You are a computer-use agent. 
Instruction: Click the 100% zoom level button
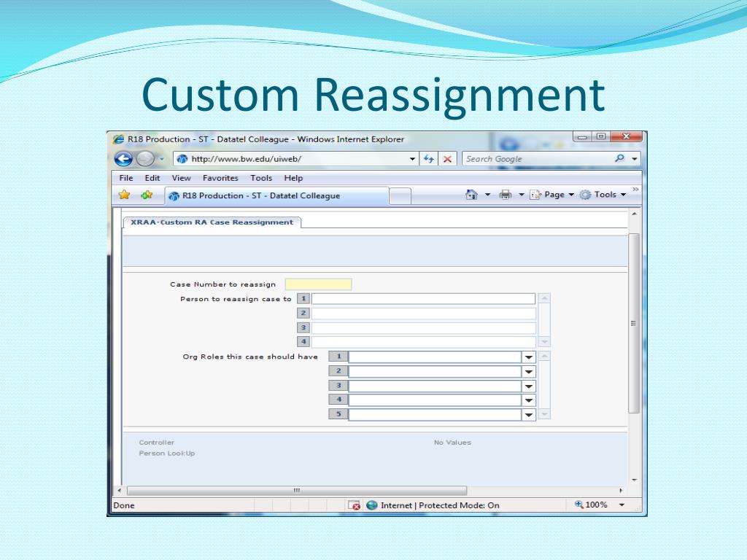pos(591,505)
